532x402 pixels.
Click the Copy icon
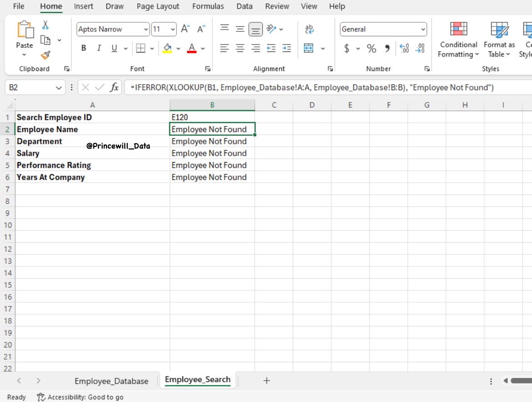[45, 40]
